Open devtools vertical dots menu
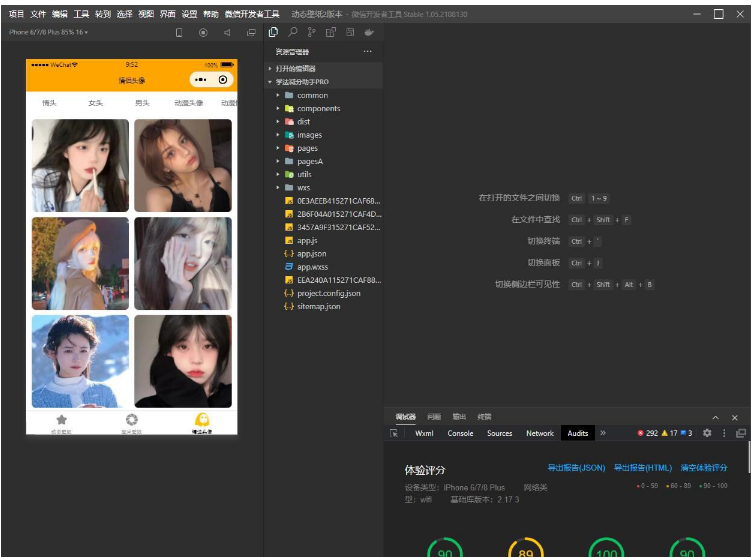 (x=724, y=433)
